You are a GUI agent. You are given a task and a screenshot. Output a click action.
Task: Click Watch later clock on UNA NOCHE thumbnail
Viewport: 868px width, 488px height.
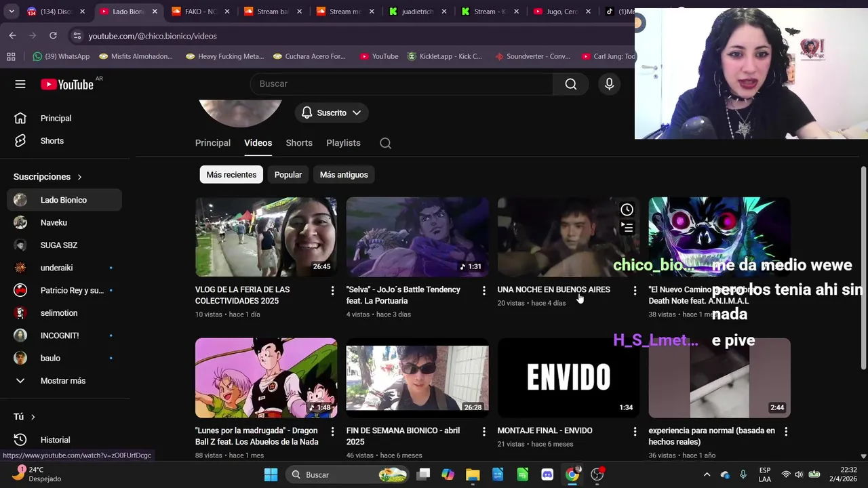[627, 210]
